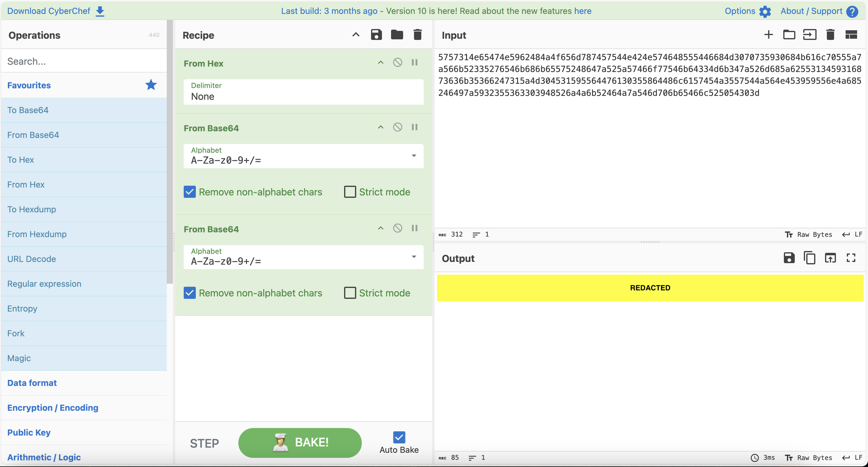This screenshot has height=467, width=868.
Task: Copy raw output to clipboard icon
Action: click(809, 258)
